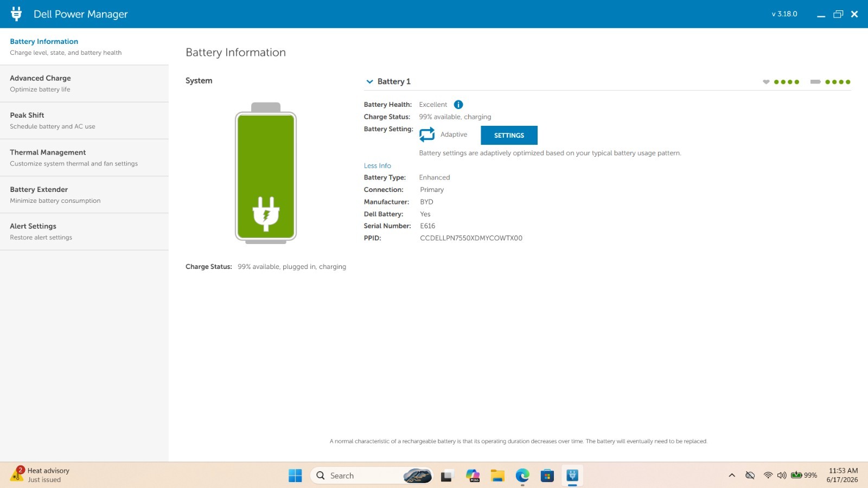Viewport: 868px width, 488px height.
Task: Open Thermal Management settings
Action: point(84,158)
